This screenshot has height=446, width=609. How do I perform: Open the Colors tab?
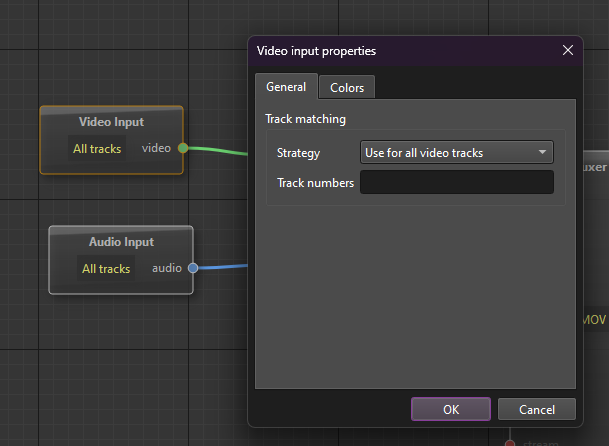point(347,88)
